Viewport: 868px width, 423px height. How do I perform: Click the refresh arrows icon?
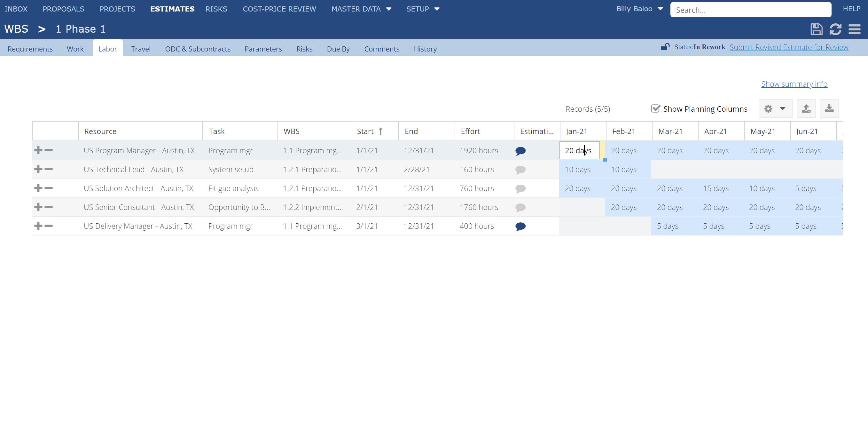(x=835, y=29)
